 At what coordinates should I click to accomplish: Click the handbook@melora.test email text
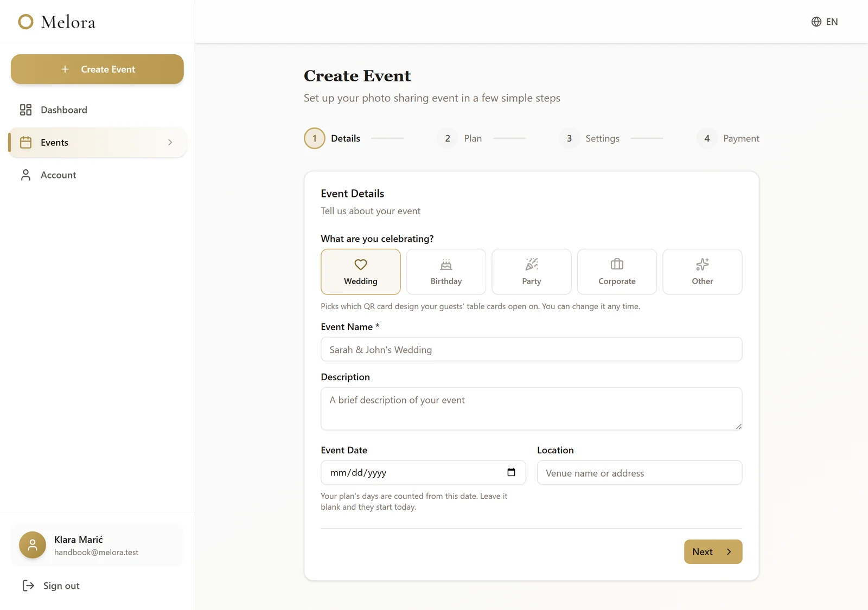click(x=96, y=553)
